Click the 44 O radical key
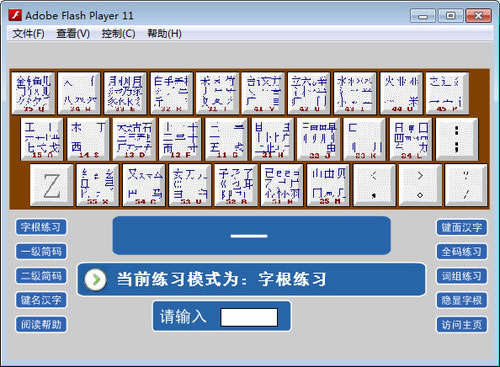Screen dimensions: 500x367 point(401,93)
